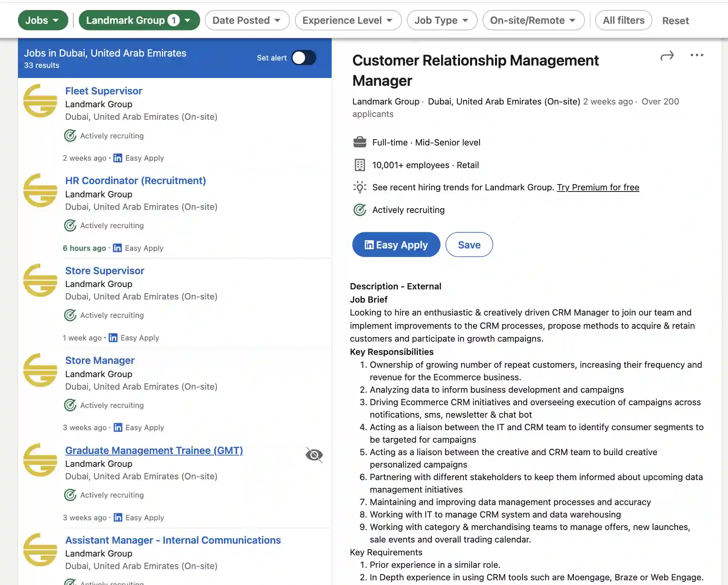
Task: Expand the Jobs dropdown filter
Action: pyautogui.click(x=43, y=20)
